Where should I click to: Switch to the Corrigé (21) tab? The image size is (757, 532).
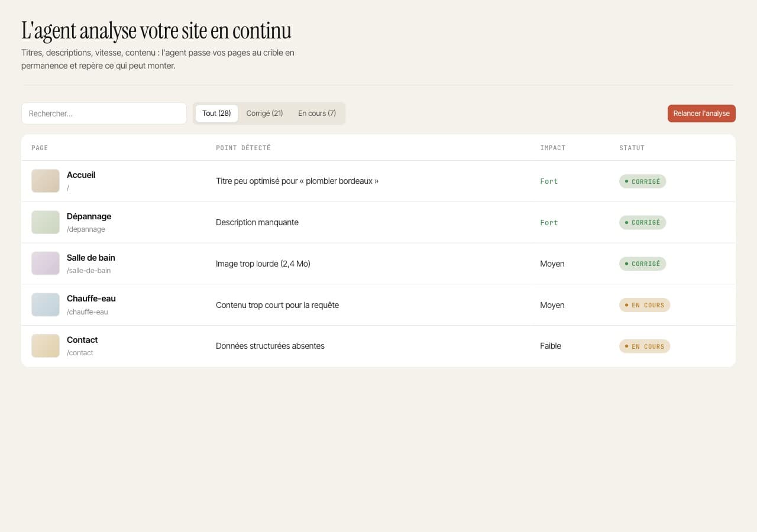point(264,113)
